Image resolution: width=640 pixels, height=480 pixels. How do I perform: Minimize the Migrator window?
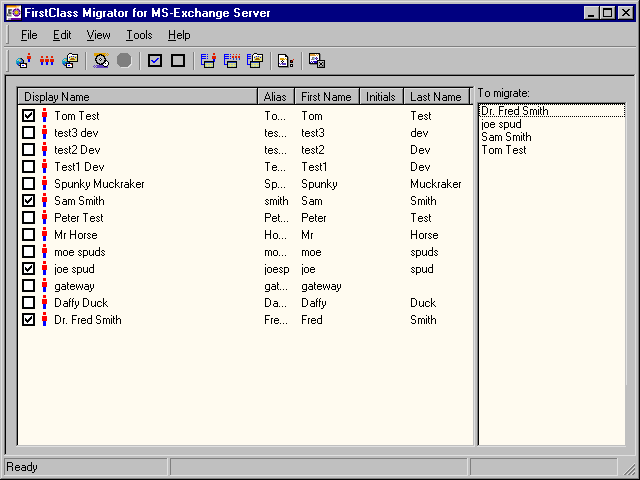[x=591, y=13]
